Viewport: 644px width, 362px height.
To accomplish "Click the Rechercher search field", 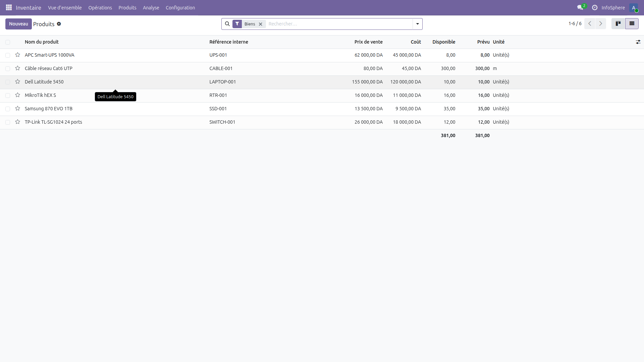I will (335, 24).
